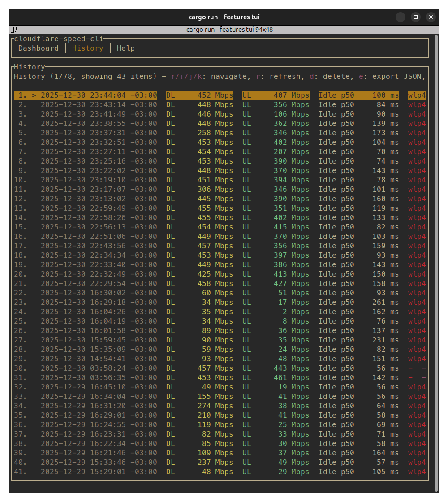
Task: Switch to the Dashboard tab
Action: coord(38,48)
